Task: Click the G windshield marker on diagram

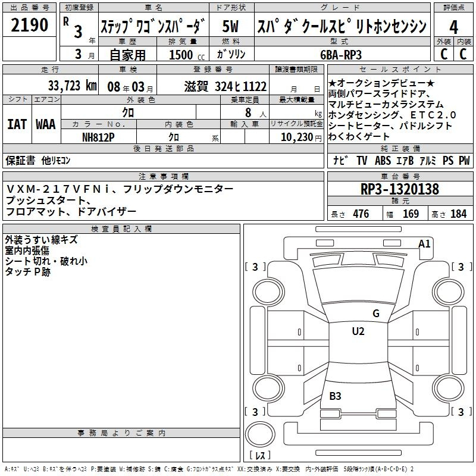Action: click(375, 314)
